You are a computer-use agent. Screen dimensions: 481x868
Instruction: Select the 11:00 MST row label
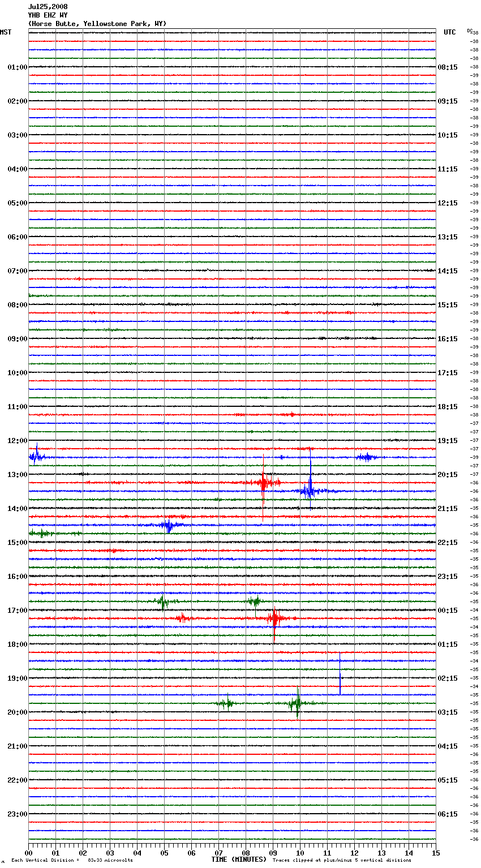(x=18, y=407)
